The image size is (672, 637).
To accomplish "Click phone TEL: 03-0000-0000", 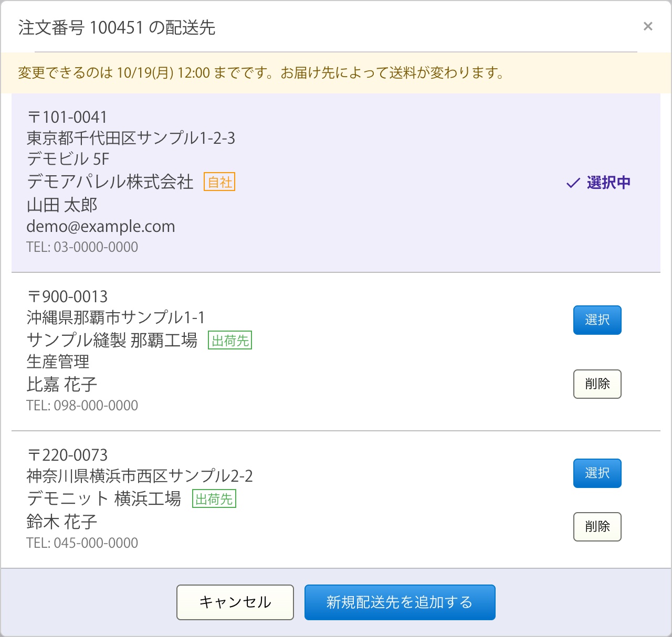I will pos(82,247).
